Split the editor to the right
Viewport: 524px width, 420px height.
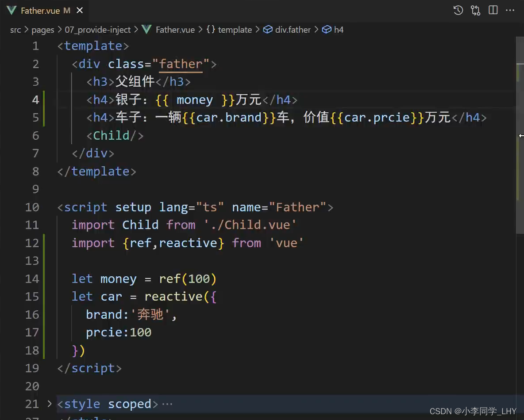[x=493, y=11]
